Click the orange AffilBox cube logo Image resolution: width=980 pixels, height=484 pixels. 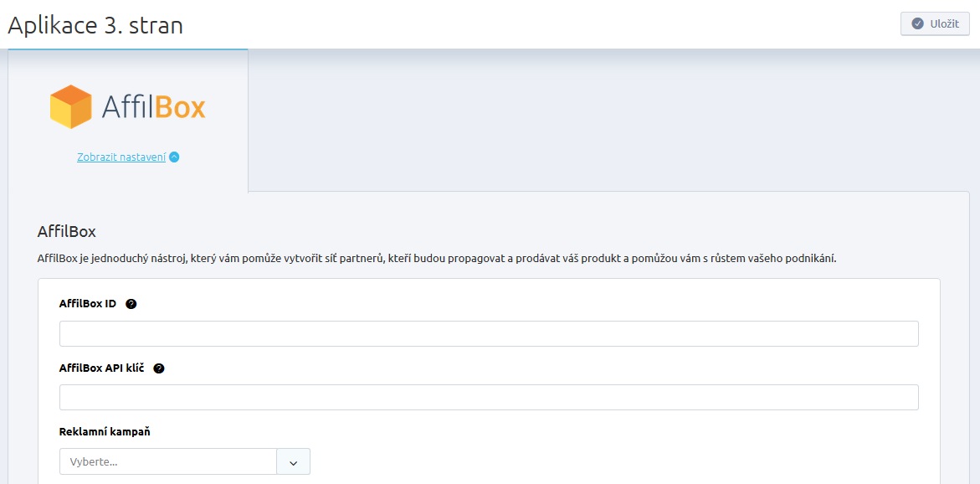point(70,107)
